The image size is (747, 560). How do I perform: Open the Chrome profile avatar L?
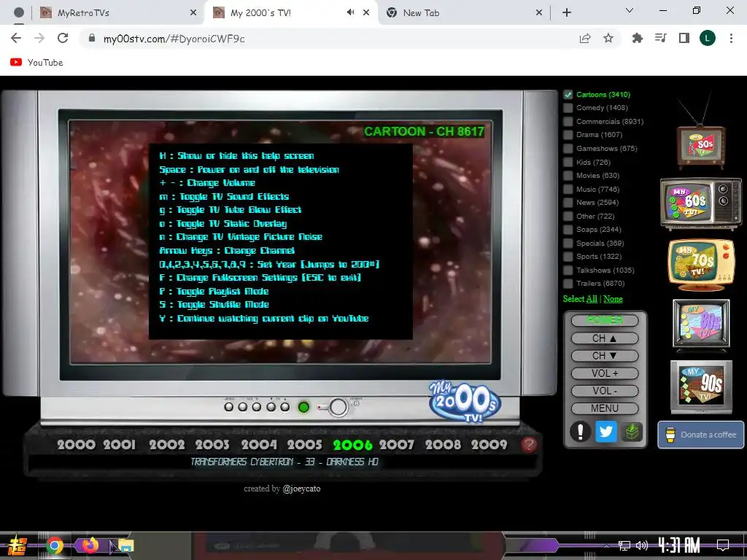708,38
